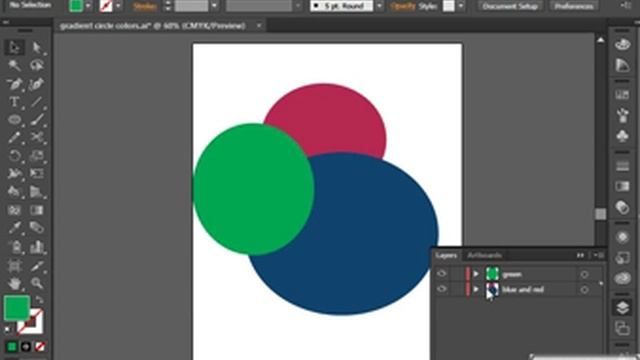The width and height of the screenshot is (640, 360).
Task: Select the Selection tool (black arrow)
Action: (x=14, y=47)
